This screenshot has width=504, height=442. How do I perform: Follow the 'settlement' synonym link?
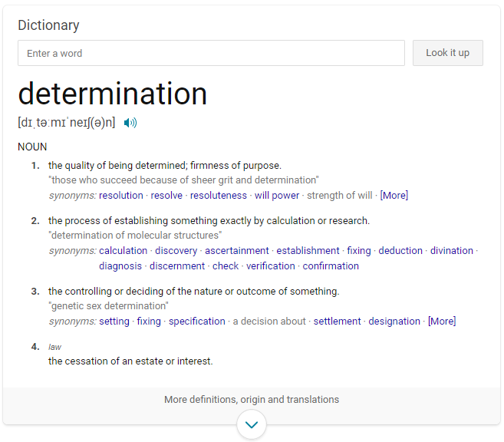tap(338, 322)
